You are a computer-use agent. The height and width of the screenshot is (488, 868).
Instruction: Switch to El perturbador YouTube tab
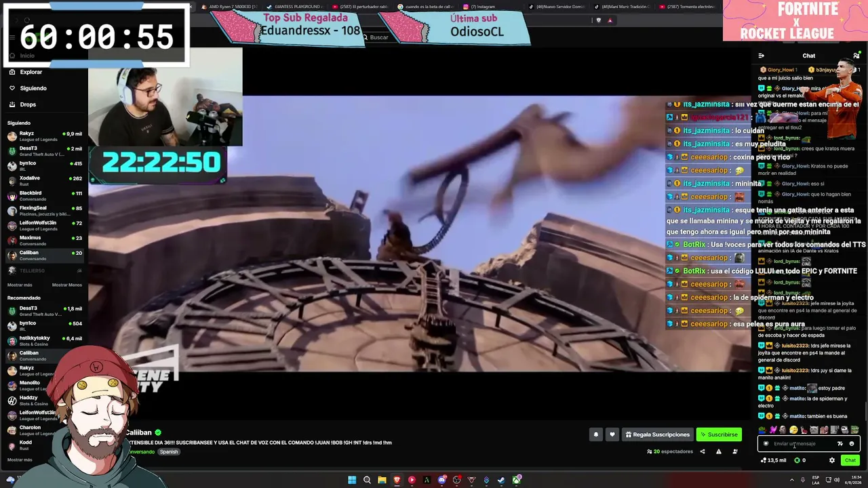[359, 7]
